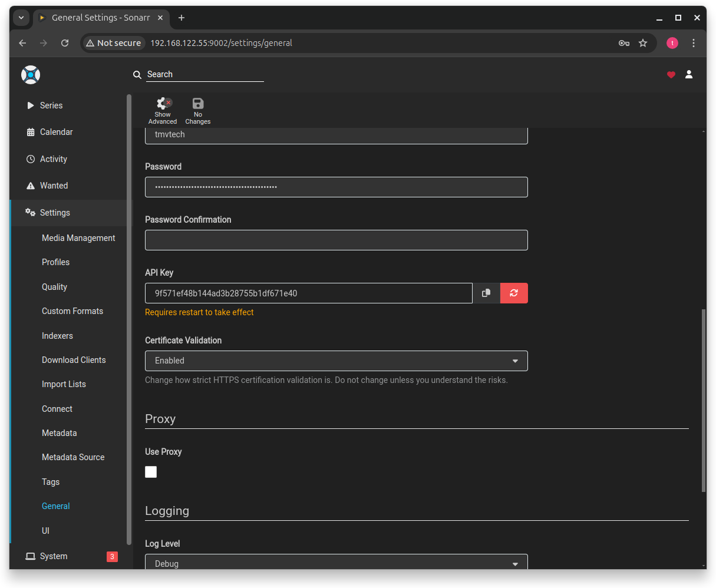This screenshot has width=716, height=588.
Task: Switch to the Download Clients settings page
Action: pyautogui.click(x=74, y=359)
